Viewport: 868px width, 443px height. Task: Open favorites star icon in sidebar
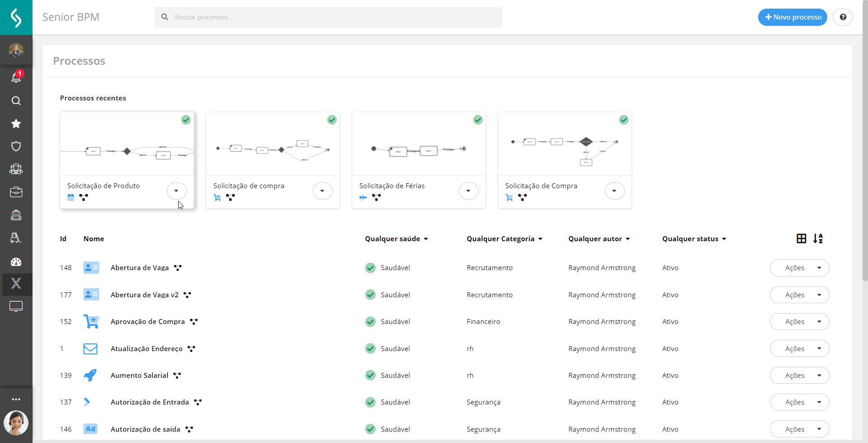click(x=16, y=124)
